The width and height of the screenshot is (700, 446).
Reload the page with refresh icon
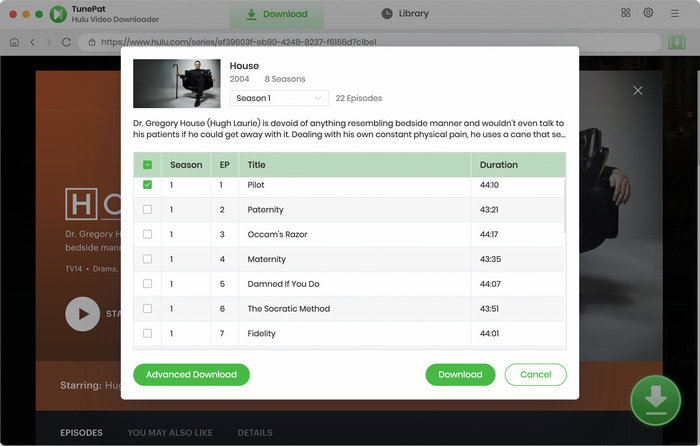[66, 42]
